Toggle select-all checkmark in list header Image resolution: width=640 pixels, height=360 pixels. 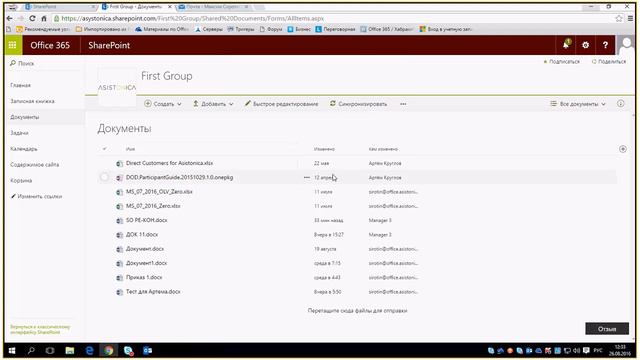coord(104,149)
